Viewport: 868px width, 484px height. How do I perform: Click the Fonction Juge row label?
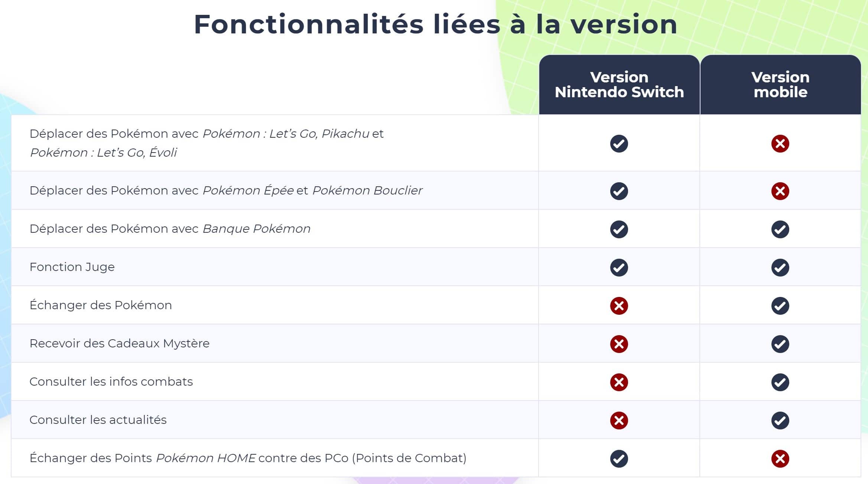tap(72, 267)
